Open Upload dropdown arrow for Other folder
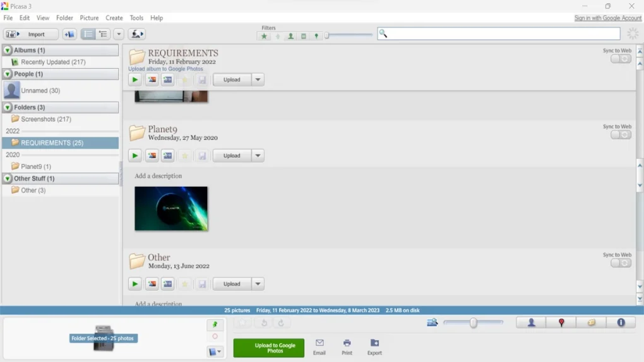Screen dimensions: 644x362 click(258, 284)
